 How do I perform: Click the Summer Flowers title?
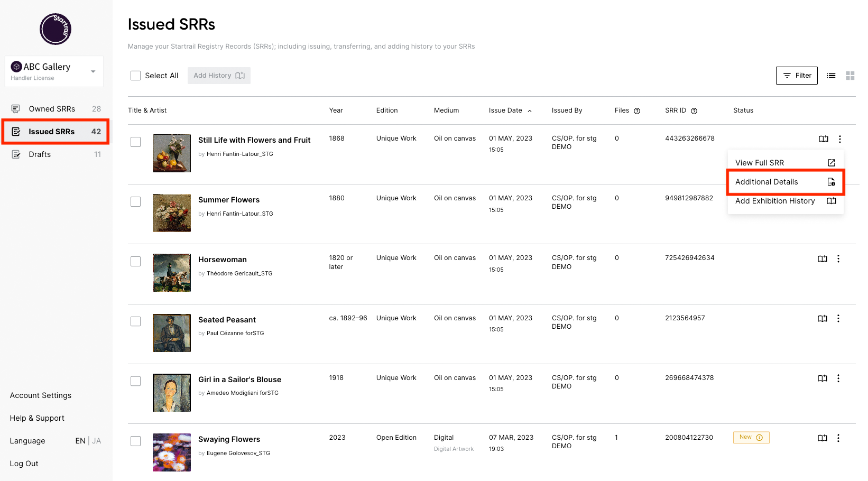229,200
